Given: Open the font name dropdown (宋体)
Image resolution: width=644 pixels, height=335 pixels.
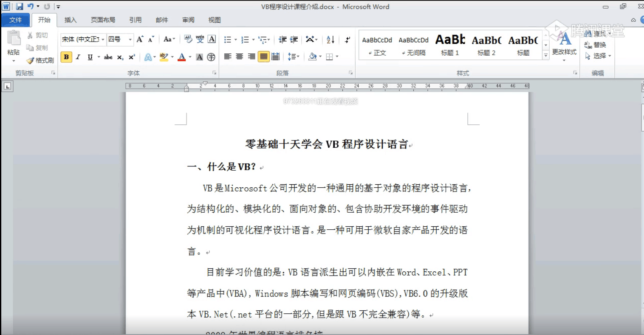Looking at the screenshot, I should tap(103, 39).
